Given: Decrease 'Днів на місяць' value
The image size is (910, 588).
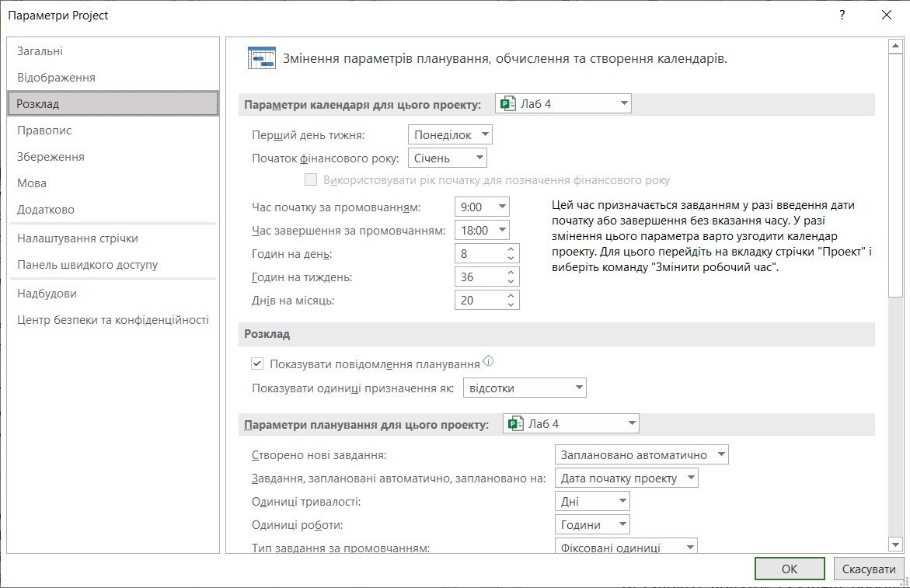Looking at the screenshot, I should click(511, 304).
